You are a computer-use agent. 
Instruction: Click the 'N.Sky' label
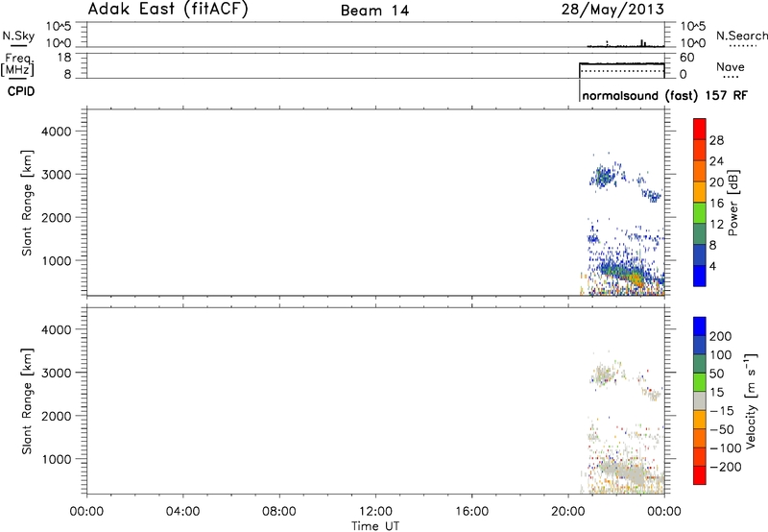coord(18,36)
